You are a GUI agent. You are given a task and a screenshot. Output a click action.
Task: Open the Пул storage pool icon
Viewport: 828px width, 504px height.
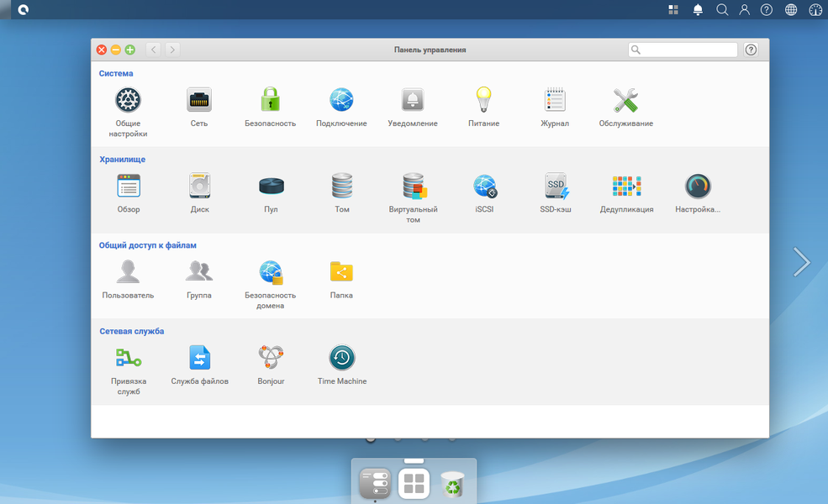[x=271, y=186]
